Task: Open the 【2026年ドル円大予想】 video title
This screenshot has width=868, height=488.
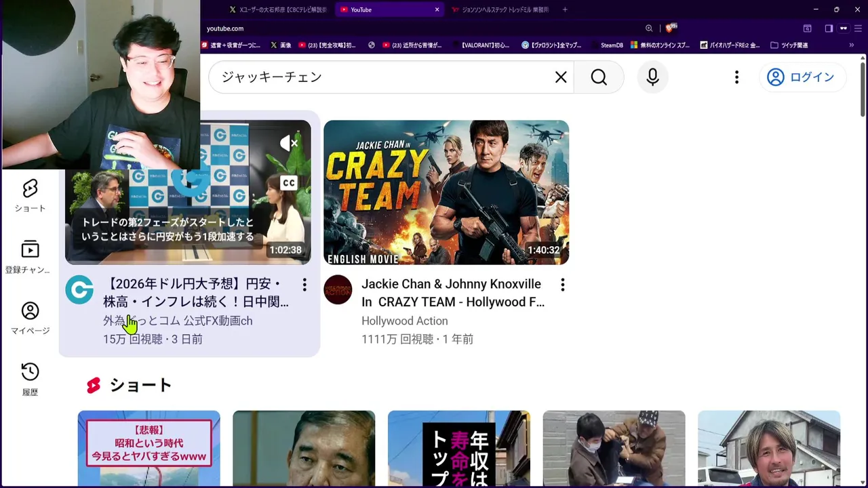Action: 197,293
